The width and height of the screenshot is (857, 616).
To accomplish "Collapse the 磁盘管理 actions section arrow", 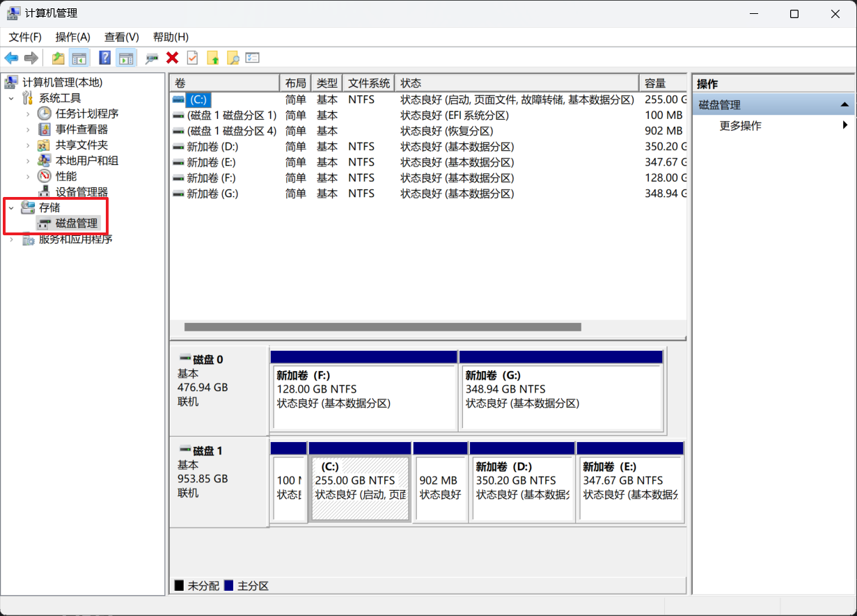I will coord(844,105).
